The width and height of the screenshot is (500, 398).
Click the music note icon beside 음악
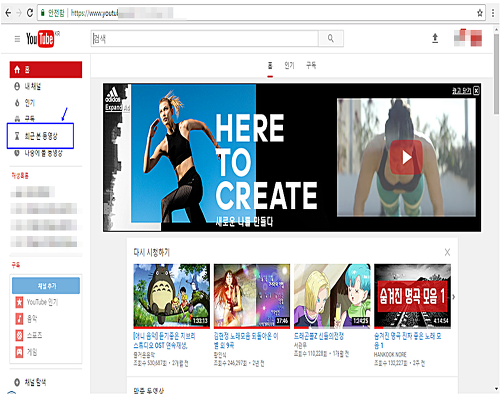19,319
